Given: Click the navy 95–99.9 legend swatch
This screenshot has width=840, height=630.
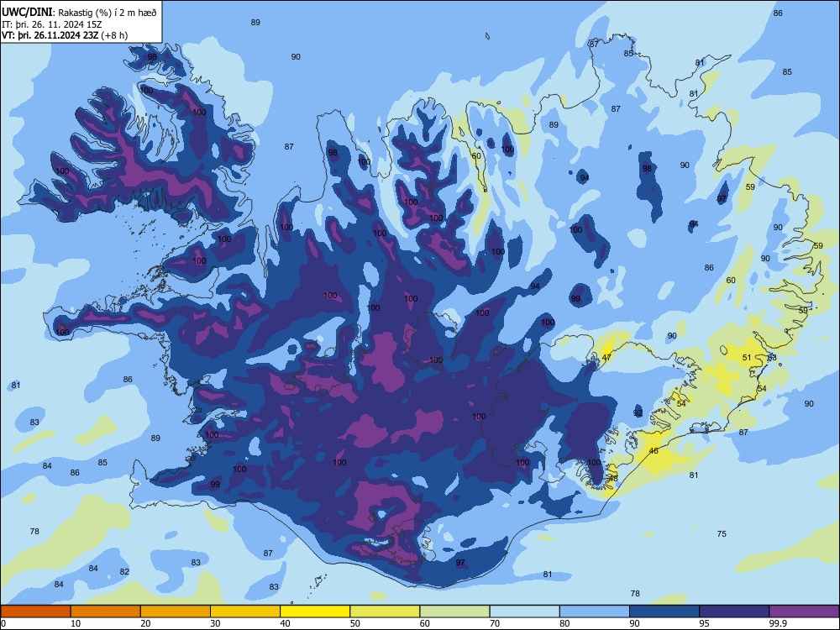Looking at the screenshot, I should coord(734,612).
